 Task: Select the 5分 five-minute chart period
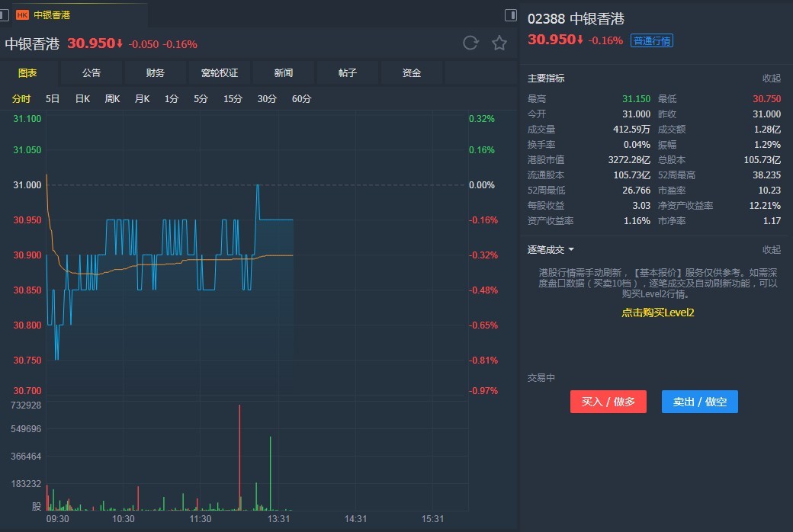click(x=201, y=98)
